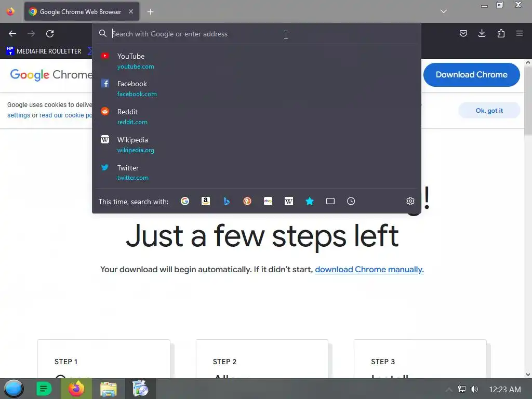
Task: Choose YouTube suggestion in dropdown
Action: [257, 61]
